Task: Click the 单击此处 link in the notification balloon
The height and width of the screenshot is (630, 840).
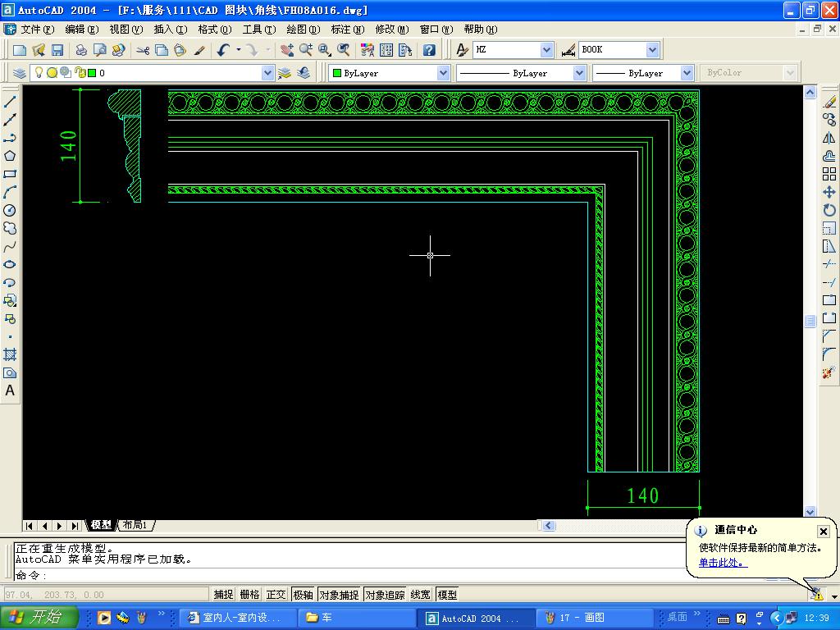Action: 723,563
